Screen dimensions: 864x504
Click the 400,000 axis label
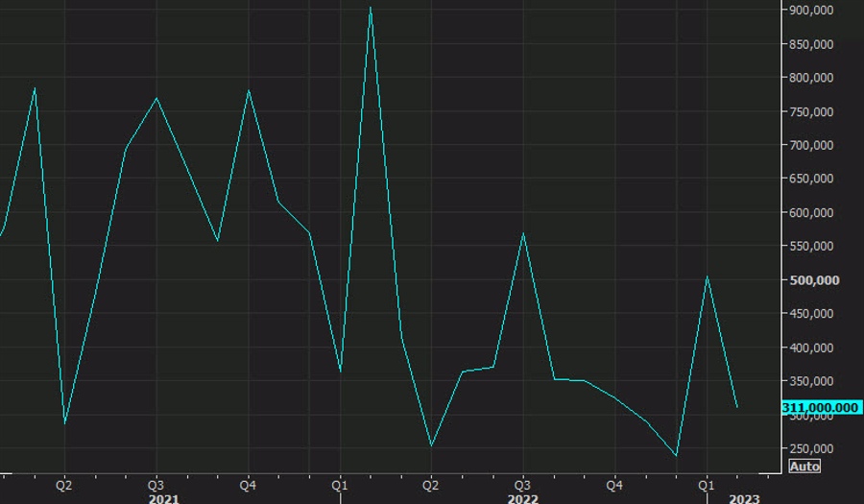[811, 348]
